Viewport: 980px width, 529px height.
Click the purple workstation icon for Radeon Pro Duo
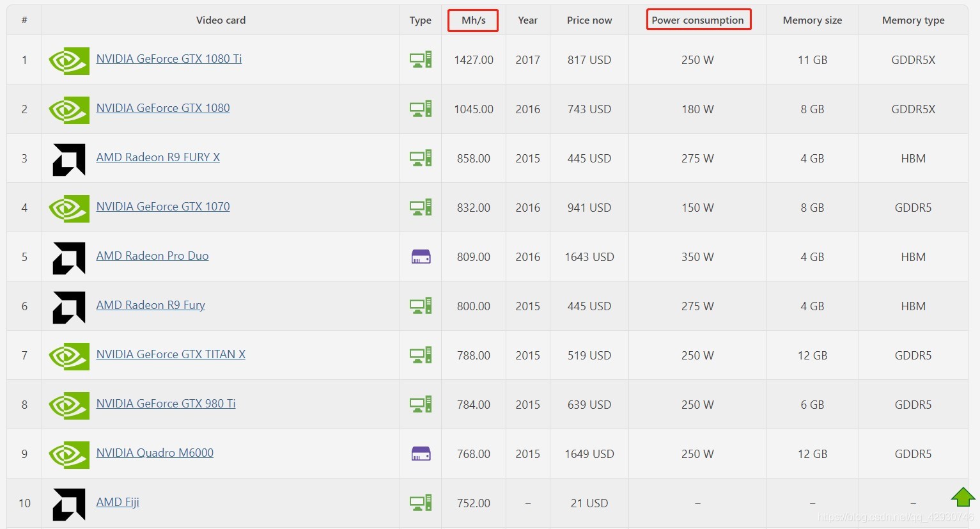click(421, 257)
